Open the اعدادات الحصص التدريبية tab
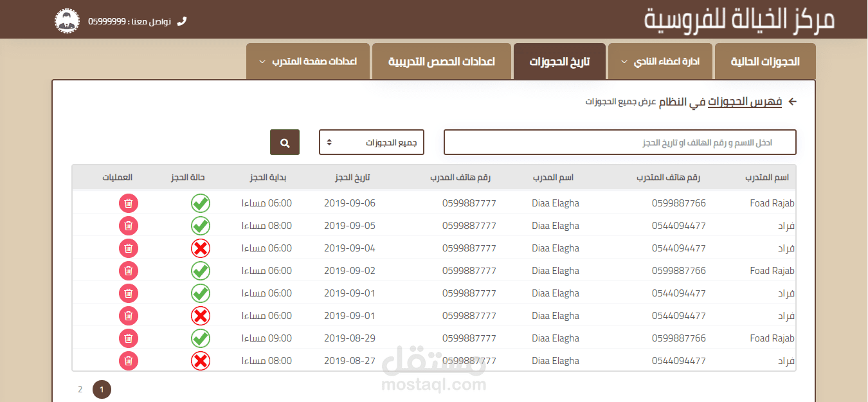 pyautogui.click(x=441, y=61)
